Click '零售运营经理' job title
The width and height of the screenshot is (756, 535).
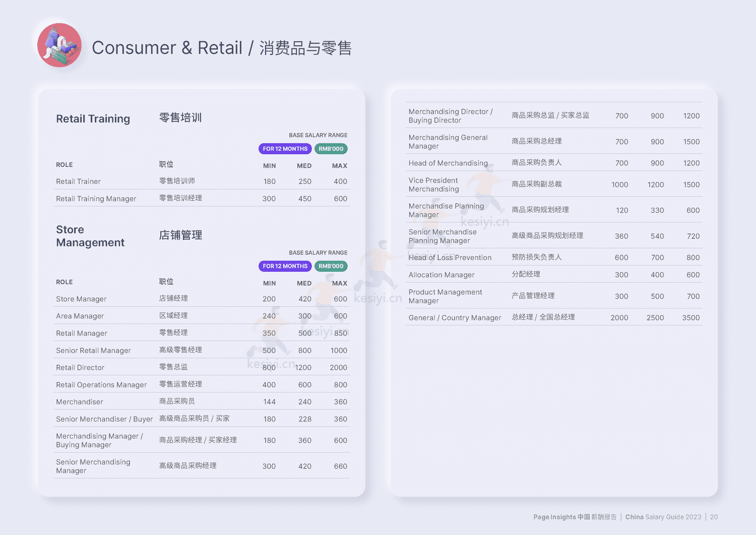[180, 384]
